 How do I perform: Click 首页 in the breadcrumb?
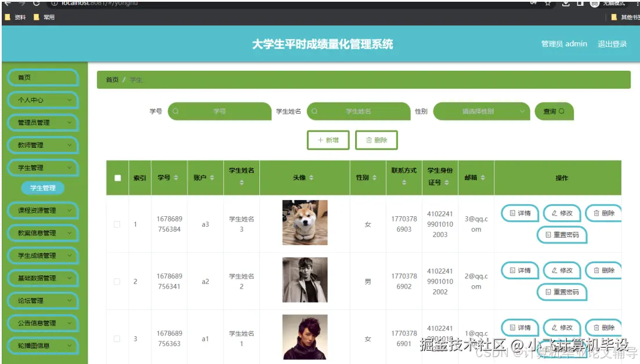(x=112, y=80)
